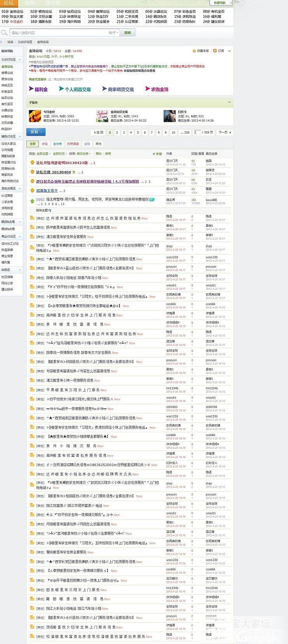
Task: Jump to last page 328 link
Action: pyautogui.click(x=186, y=132)
